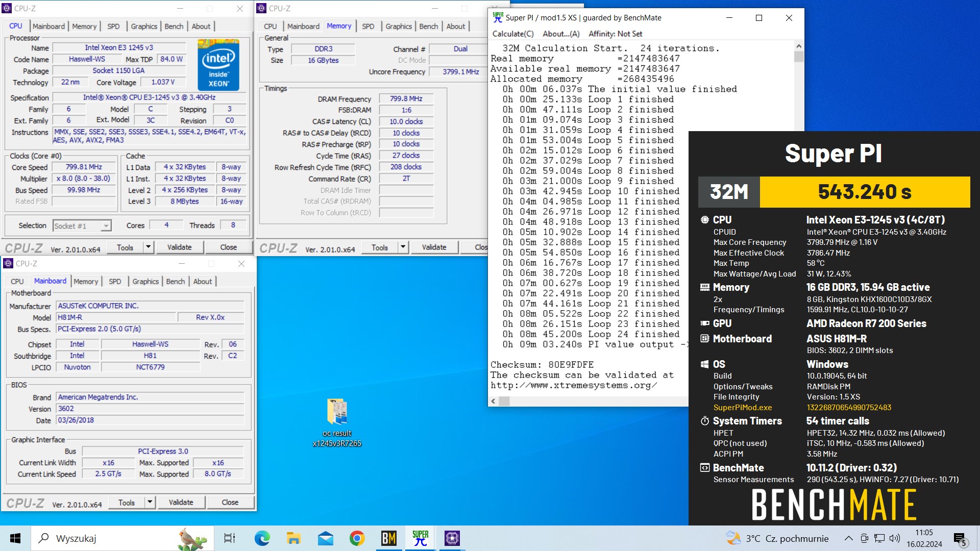Open Bench tab in the CPU window
Image resolution: width=980 pixels, height=551 pixels.
174,26
